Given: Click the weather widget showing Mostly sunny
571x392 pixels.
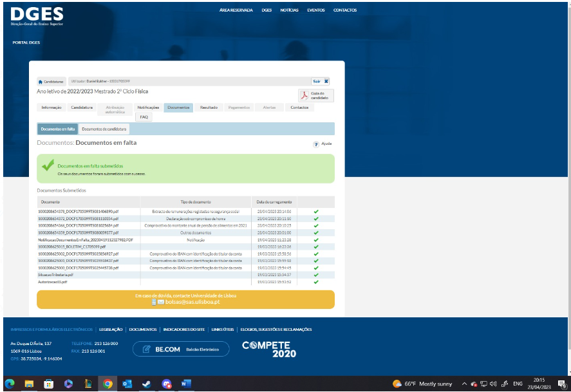Looking at the screenshot, I should coord(422,384).
